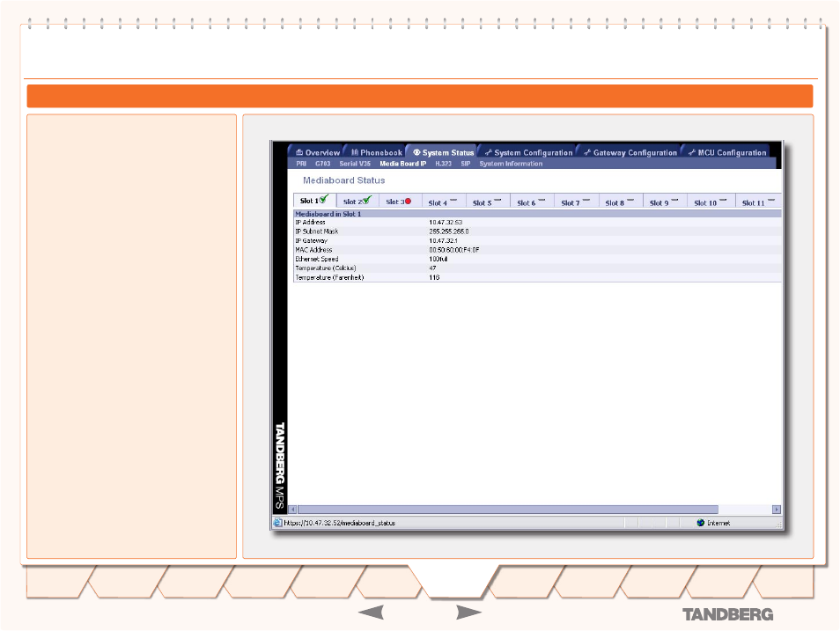This screenshot has height=631, width=840.
Task: Select the Slot 11 tab
Action: pos(759,202)
